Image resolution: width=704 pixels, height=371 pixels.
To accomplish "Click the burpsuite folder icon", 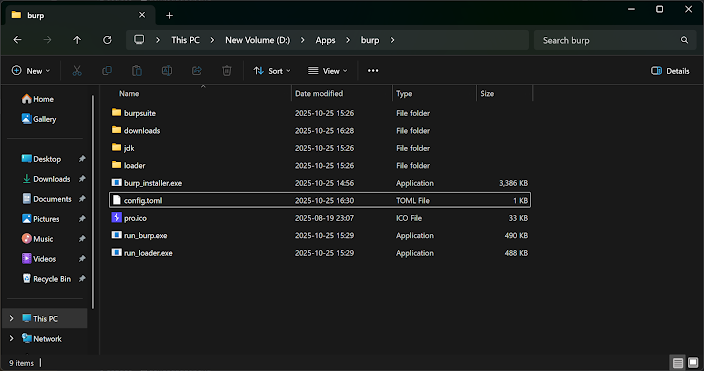I will pyautogui.click(x=116, y=112).
